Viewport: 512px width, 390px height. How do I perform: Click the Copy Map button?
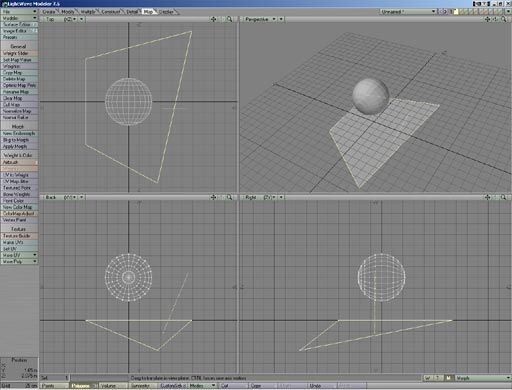tap(19, 73)
